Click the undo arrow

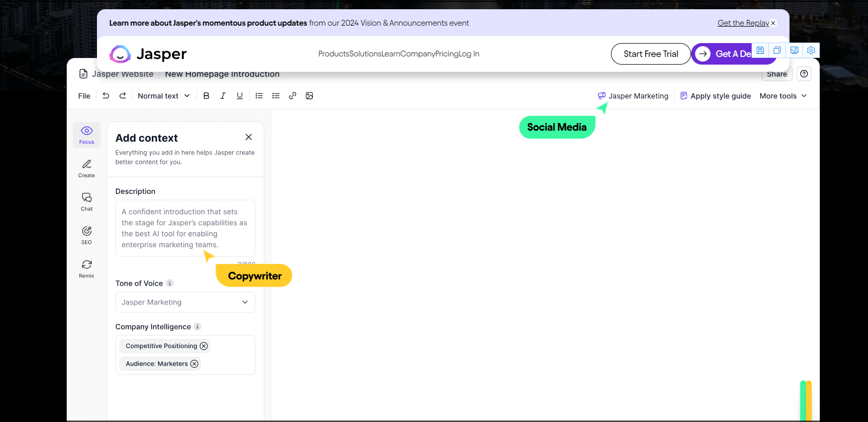pyautogui.click(x=106, y=95)
